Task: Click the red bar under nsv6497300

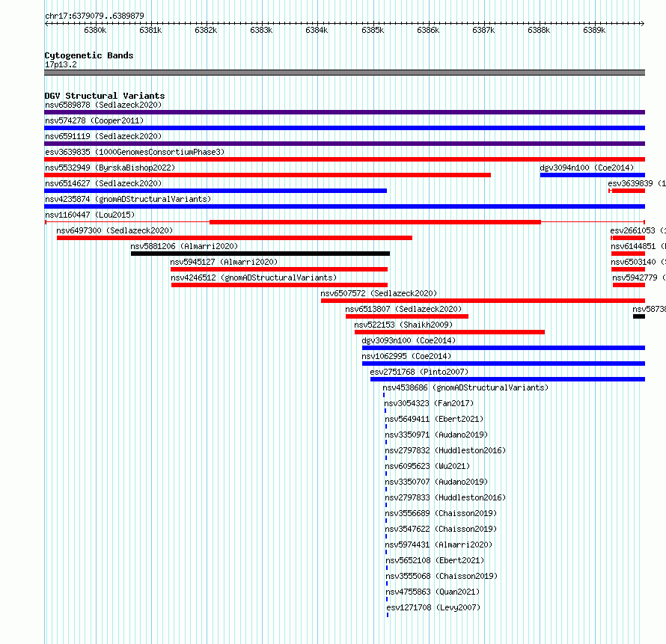Action: 234,238
